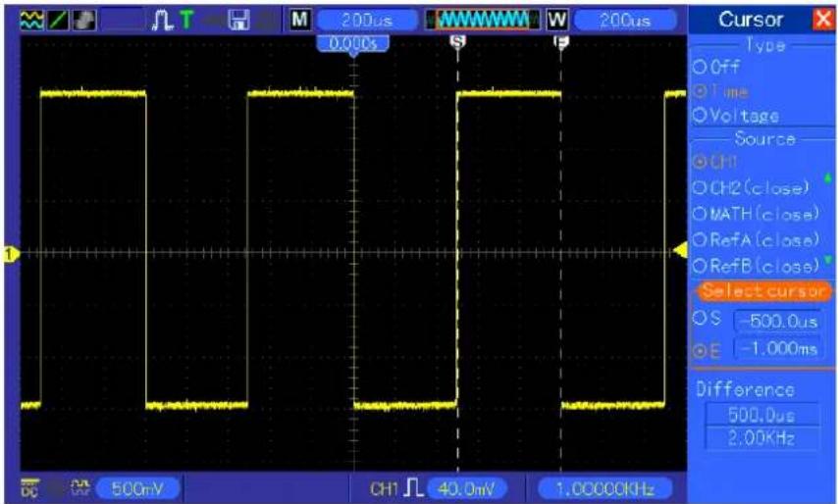Click the Cursor panel title

[x=751, y=20]
